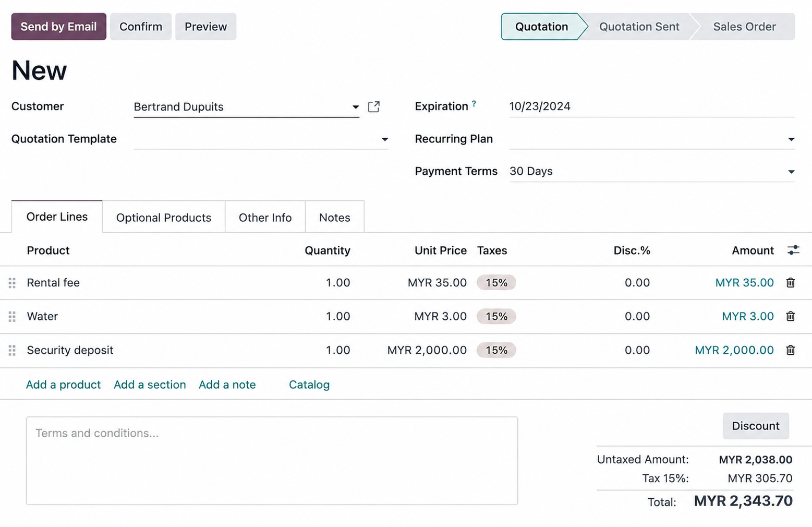Select the 15% tax tag on Water
This screenshot has width=812, height=527.
496,317
